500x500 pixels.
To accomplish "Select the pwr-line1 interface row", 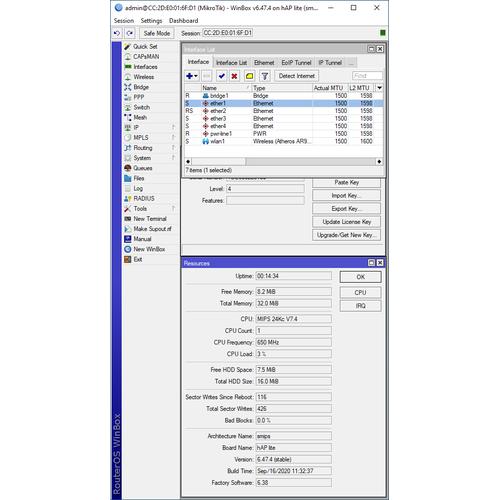I will tap(284, 134).
